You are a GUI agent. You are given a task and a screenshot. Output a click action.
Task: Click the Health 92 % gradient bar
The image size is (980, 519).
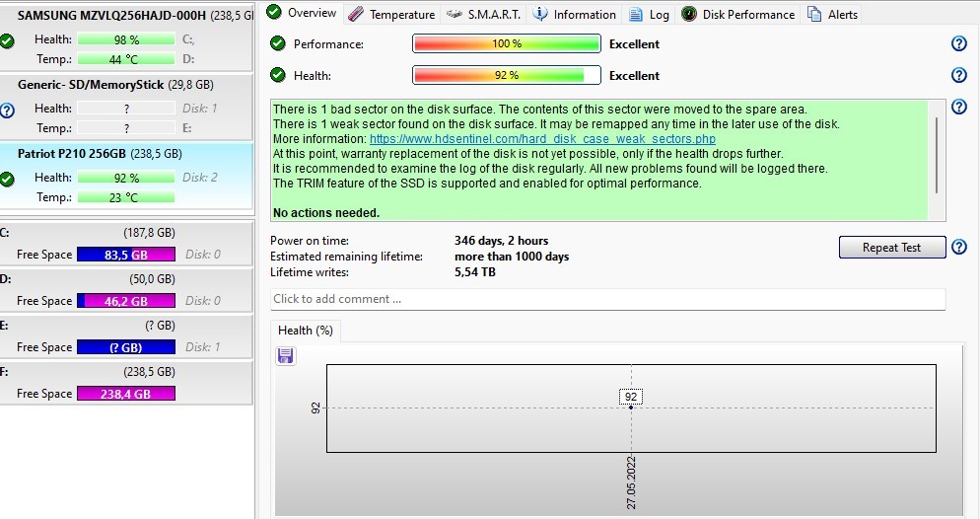[x=506, y=75]
